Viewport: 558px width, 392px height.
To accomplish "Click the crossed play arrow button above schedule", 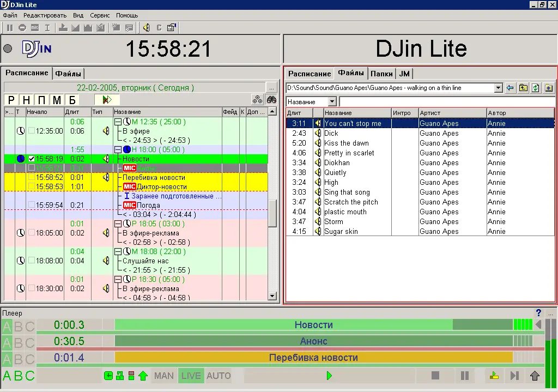I will pyautogui.click(x=107, y=100).
